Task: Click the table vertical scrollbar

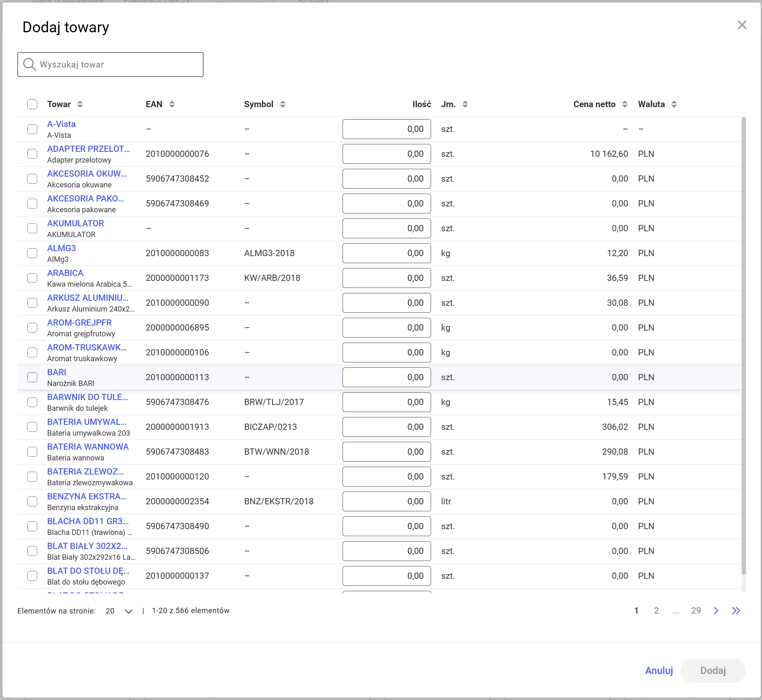Action: (743, 346)
